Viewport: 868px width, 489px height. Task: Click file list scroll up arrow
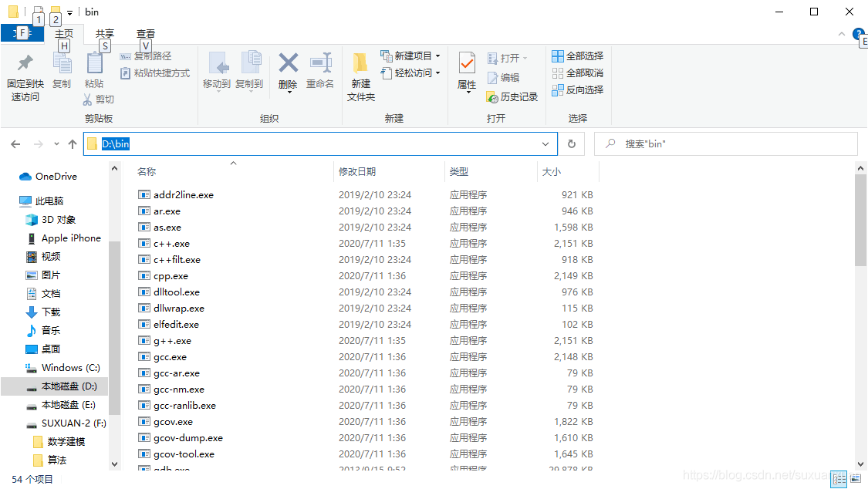click(x=860, y=167)
